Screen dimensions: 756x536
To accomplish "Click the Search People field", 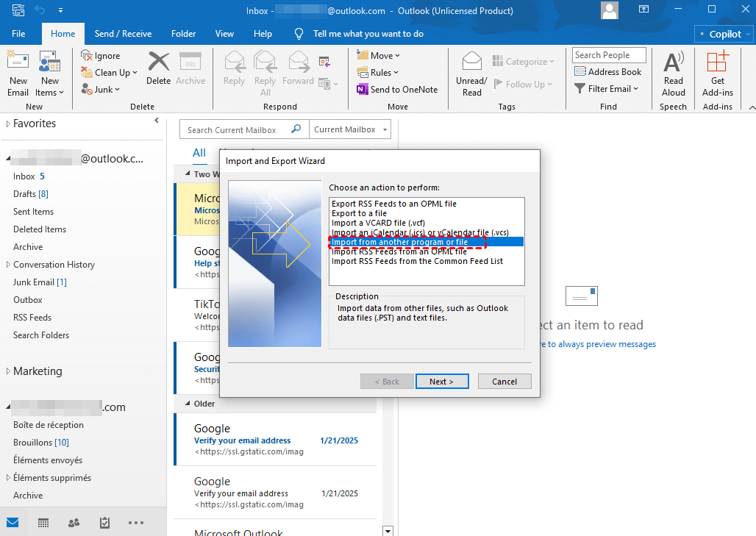I will click(x=609, y=55).
